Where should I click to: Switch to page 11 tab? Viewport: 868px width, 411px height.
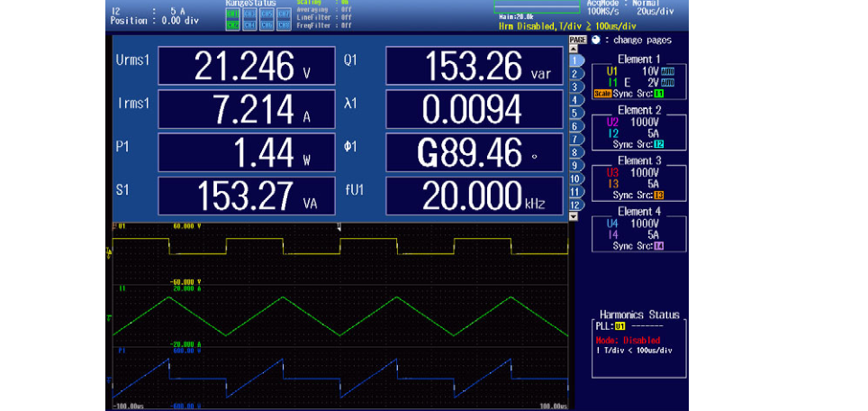point(576,192)
